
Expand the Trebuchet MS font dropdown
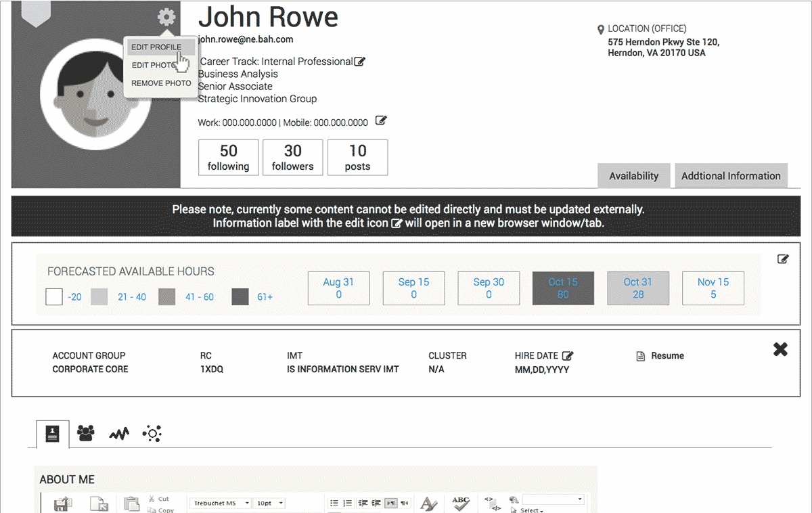(x=220, y=504)
